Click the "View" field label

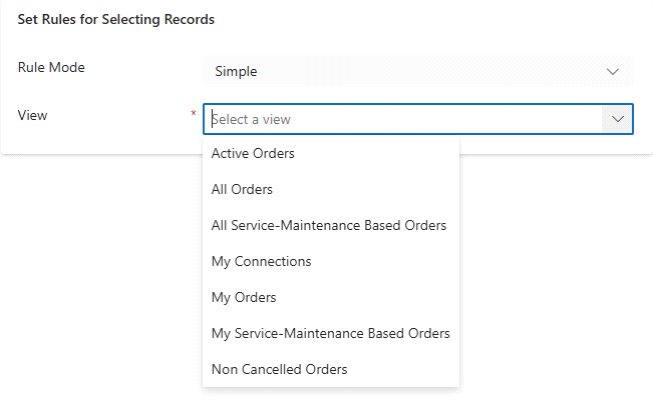coord(32,115)
